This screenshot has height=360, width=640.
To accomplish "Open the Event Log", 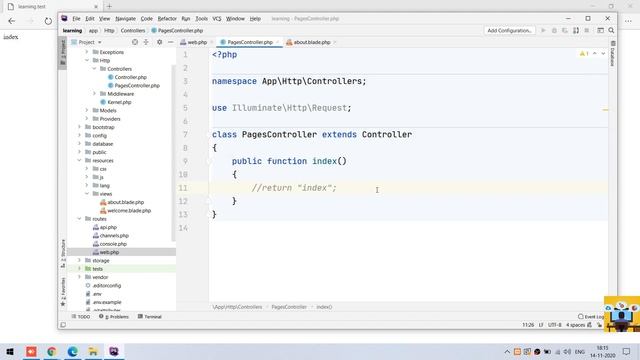I will tap(591, 317).
